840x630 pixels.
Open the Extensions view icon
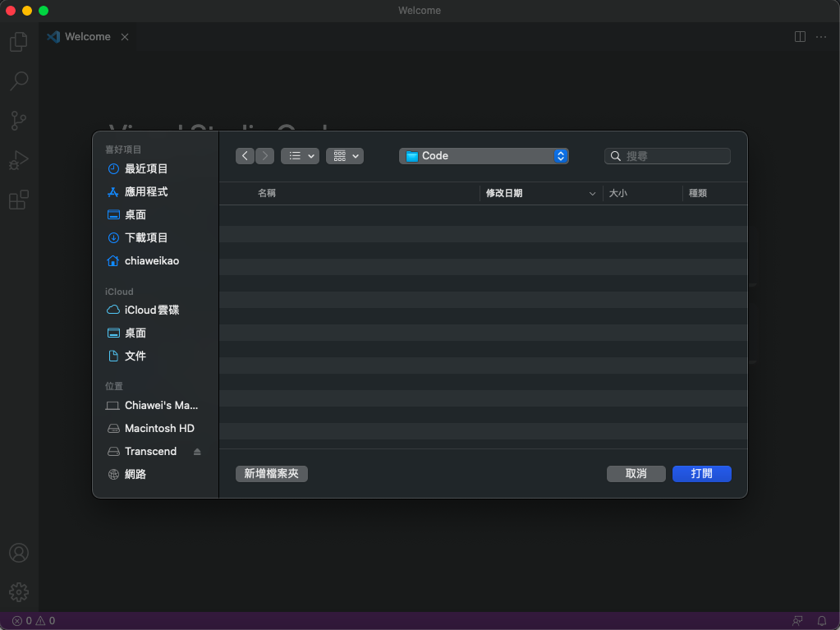[x=19, y=200]
